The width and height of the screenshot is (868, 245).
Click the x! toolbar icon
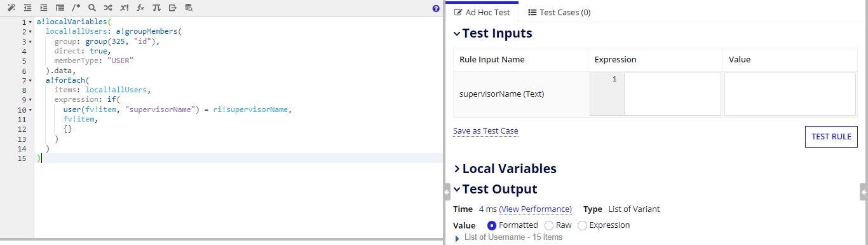point(125,8)
